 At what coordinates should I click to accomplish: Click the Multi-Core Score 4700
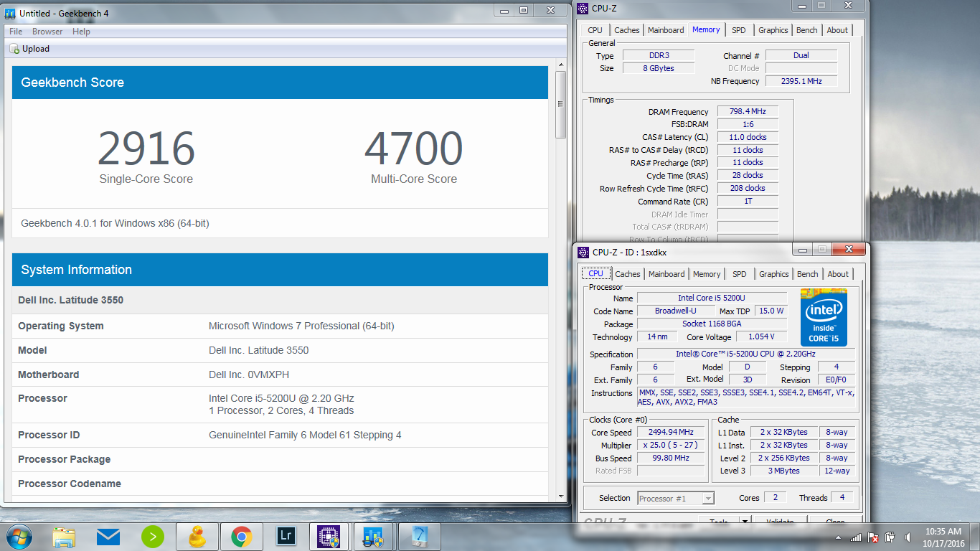click(x=413, y=149)
